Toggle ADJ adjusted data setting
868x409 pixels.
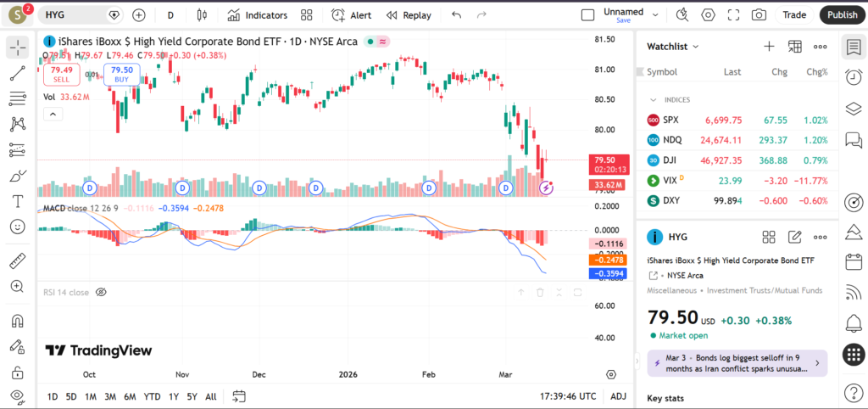click(619, 396)
